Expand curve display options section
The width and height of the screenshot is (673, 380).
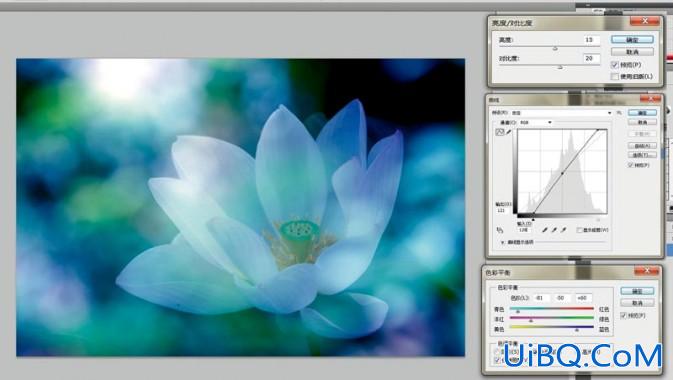[503, 243]
